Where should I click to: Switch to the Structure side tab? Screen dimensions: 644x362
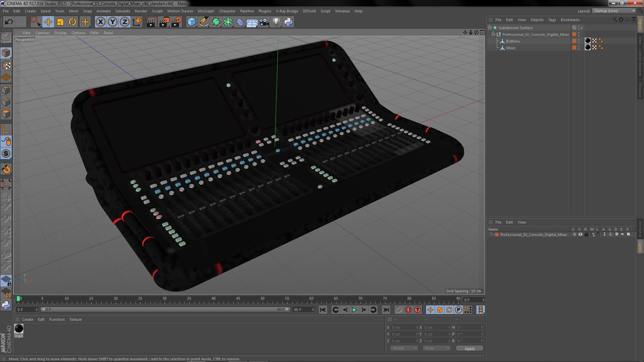640,89
